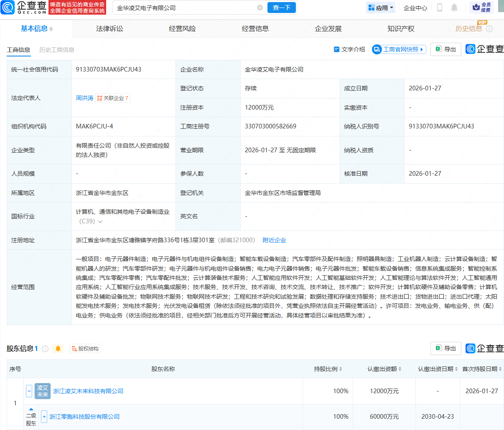Open the 应用 dropdown menu
504x430 pixels.
380,8
